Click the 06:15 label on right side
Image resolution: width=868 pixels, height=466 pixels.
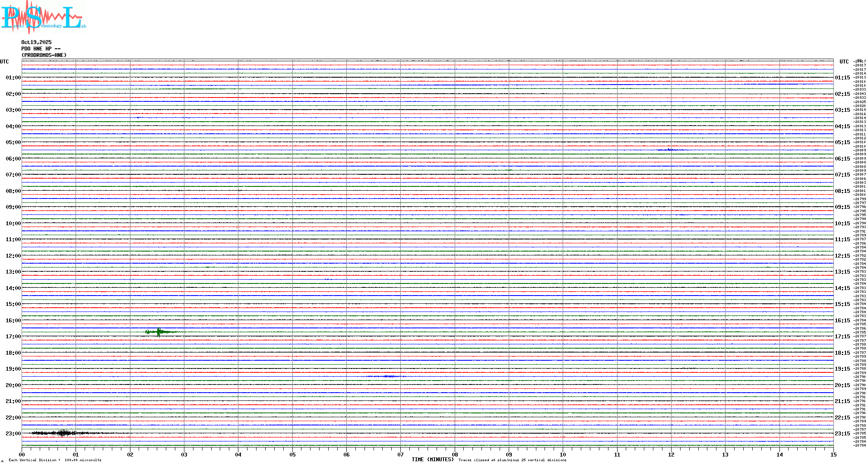coord(842,159)
